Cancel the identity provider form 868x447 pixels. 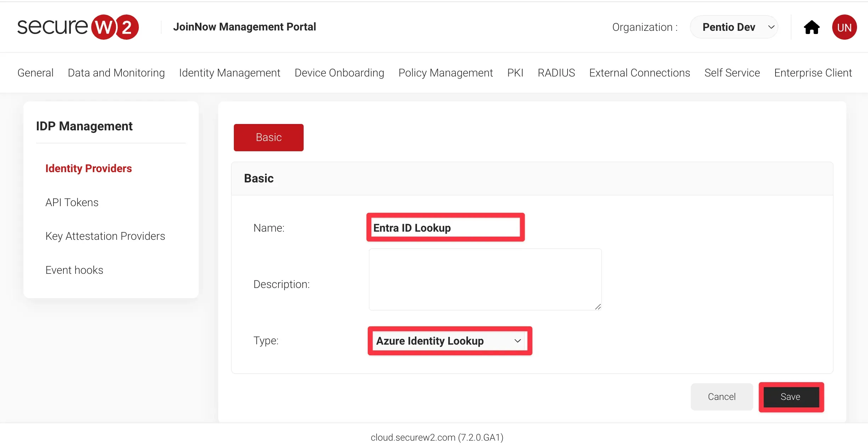(721, 397)
